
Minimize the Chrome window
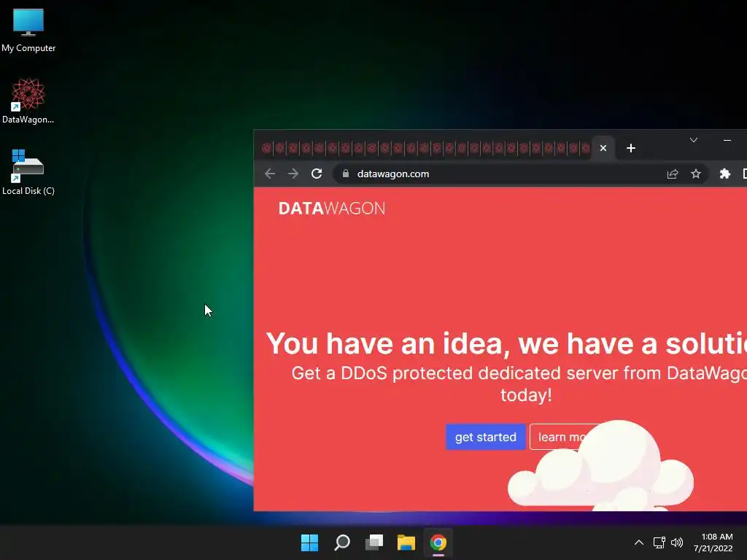727,140
